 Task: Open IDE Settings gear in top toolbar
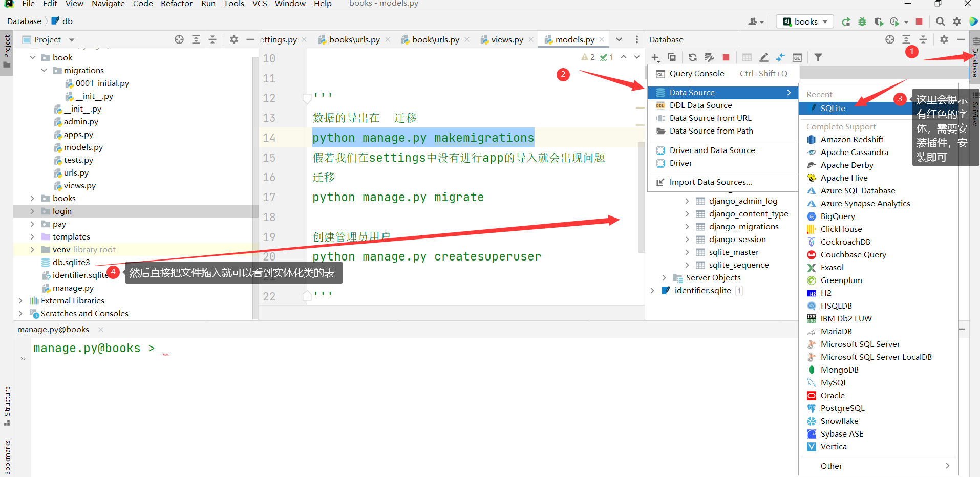point(956,21)
